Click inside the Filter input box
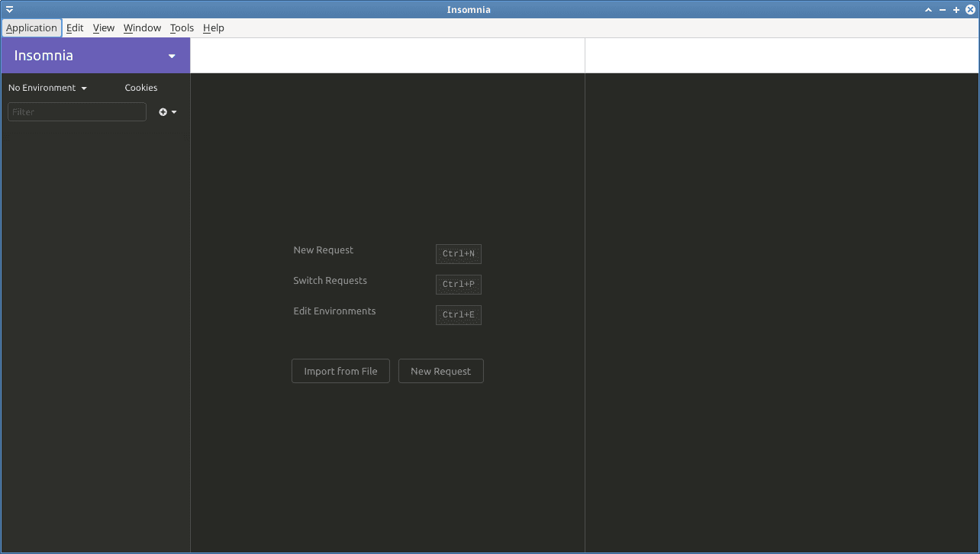The width and height of the screenshot is (980, 554). [x=76, y=111]
